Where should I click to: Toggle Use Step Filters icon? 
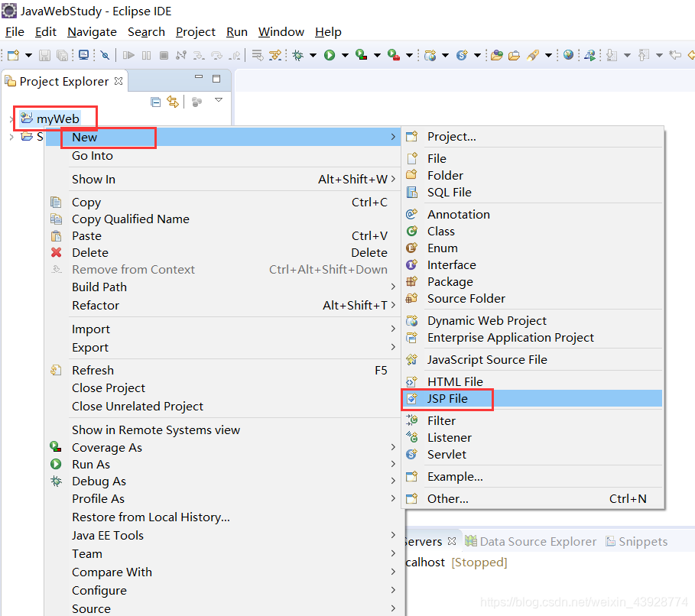275,55
